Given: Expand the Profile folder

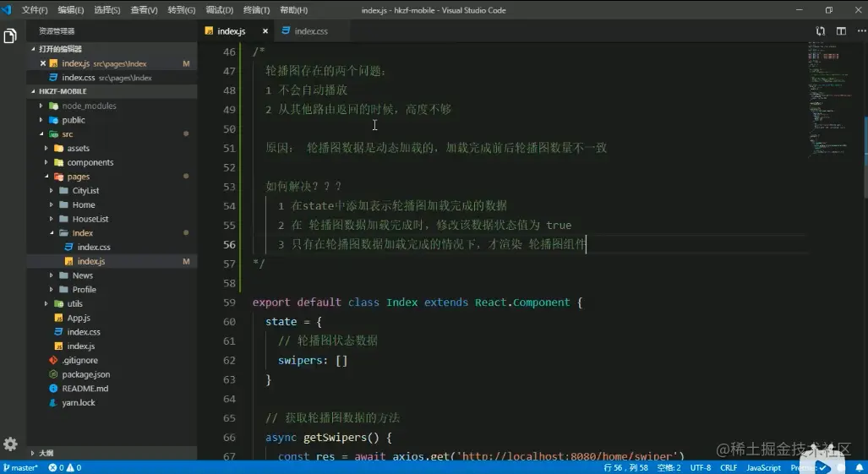Looking at the screenshot, I should click(x=52, y=289).
